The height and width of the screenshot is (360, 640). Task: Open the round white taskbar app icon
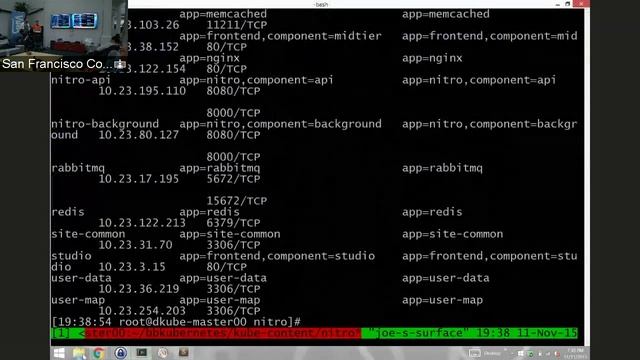pyautogui.click(x=163, y=353)
